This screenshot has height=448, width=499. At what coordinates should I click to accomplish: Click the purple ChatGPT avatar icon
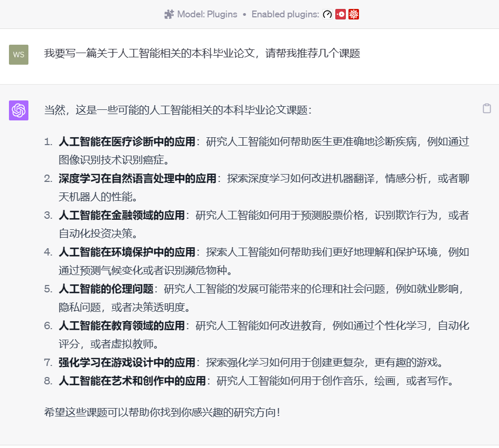19,110
